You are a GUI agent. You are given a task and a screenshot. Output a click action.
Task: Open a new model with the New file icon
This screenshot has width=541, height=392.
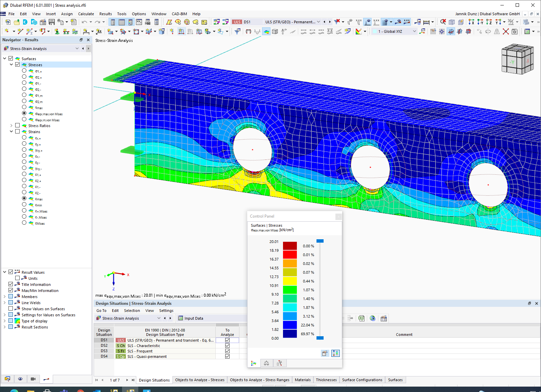pos(7,22)
